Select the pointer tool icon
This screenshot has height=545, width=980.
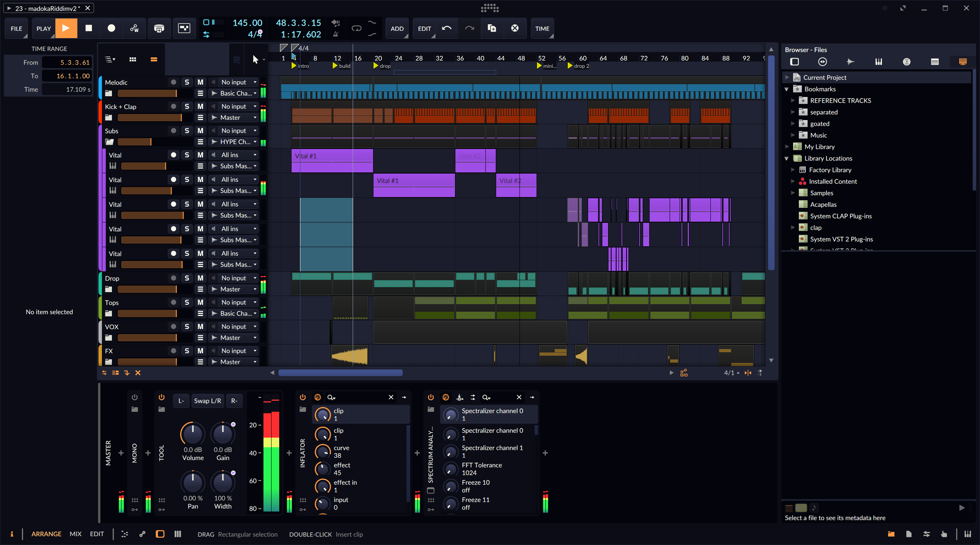pyautogui.click(x=255, y=59)
